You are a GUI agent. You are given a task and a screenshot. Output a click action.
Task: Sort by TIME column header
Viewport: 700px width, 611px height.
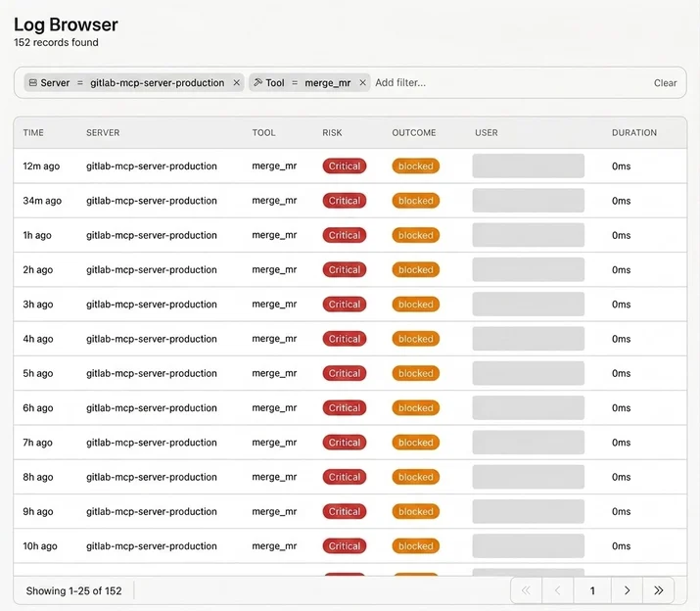pos(33,132)
